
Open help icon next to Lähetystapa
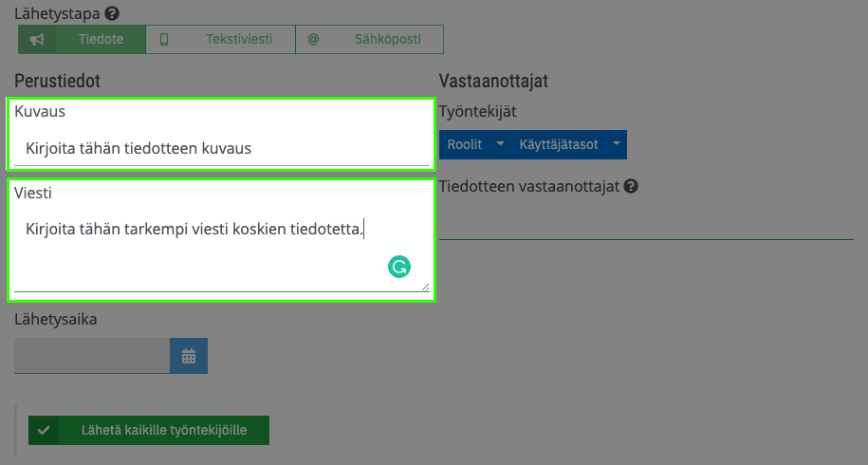click(x=112, y=13)
